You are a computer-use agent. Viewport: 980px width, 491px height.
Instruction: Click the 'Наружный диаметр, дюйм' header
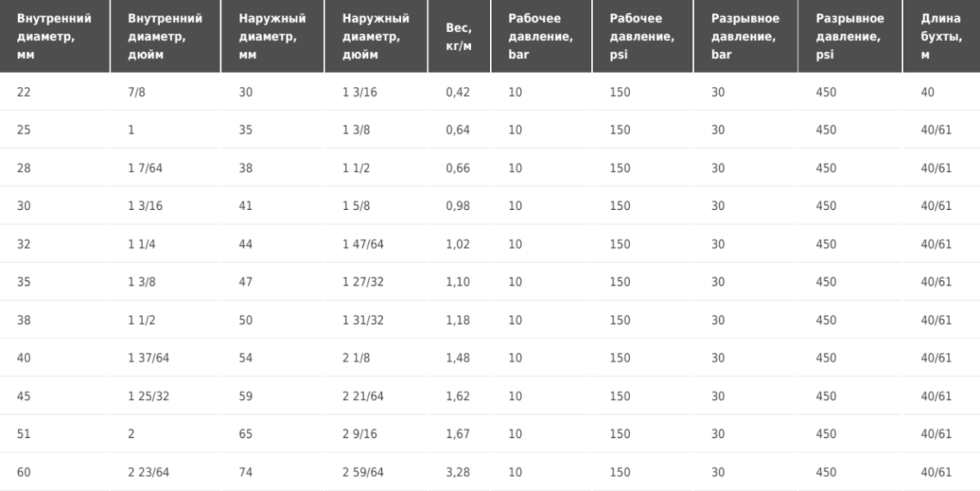[375, 36]
